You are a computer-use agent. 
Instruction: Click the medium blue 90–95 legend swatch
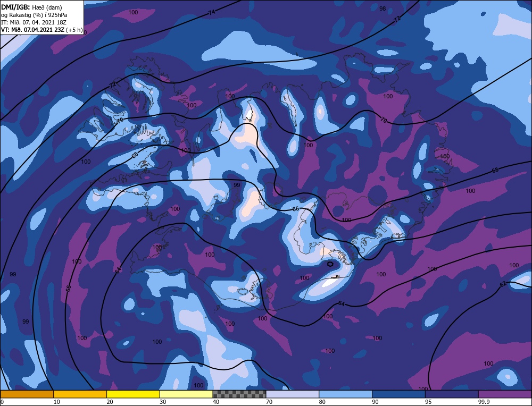[x=398, y=394]
